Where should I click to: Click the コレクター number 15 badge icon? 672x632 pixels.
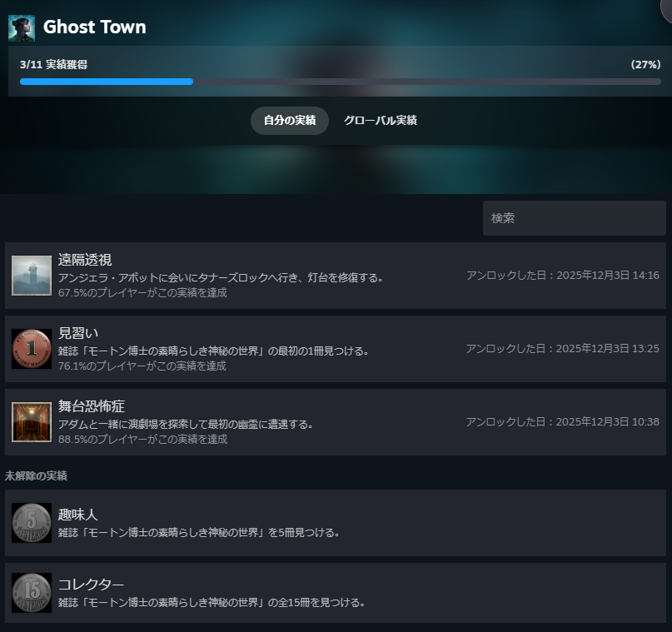click(32, 593)
